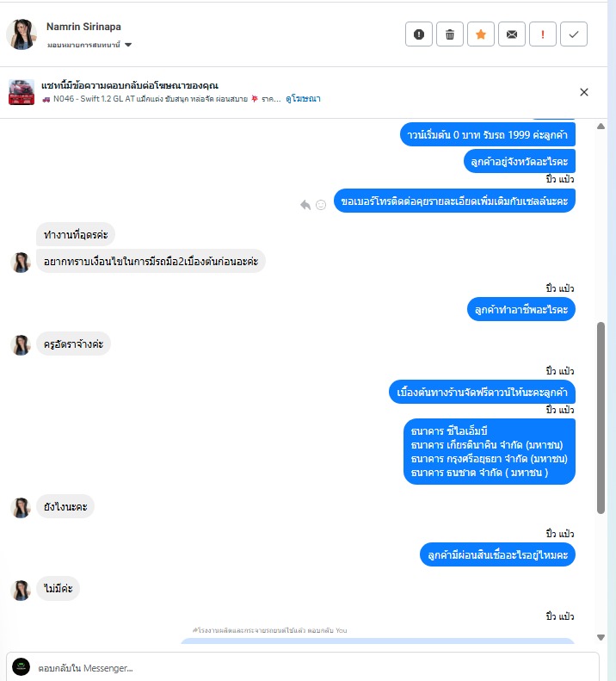Viewport: 616px width, 681px height.
Task: Mark conversation as spam with the exclamation circle icon
Action: 418,34
